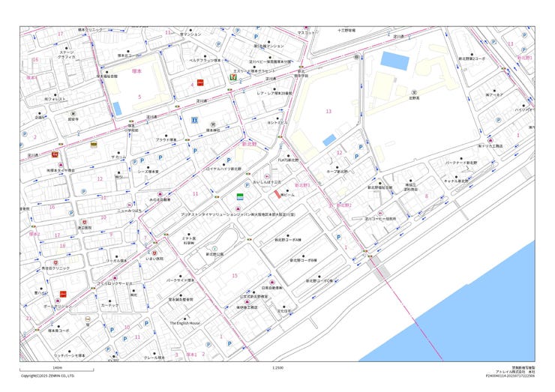Image resolution: width=555 pixels, height=392 pixels.
Task: Click the pink 新北野 district name
Action: pyautogui.click(x=249, y=144)
